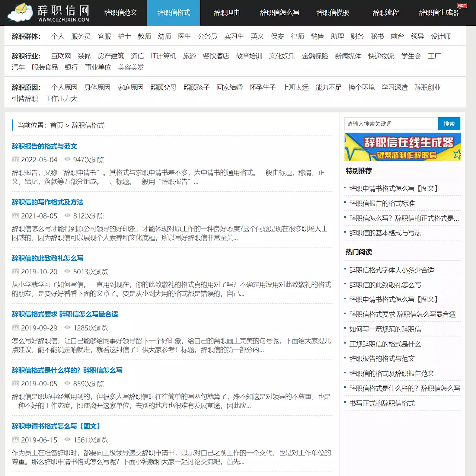Viewport: 476px width, 476px height.
Task: Open the 辞职信在线生成器 banner image
Action: (403, 147)
